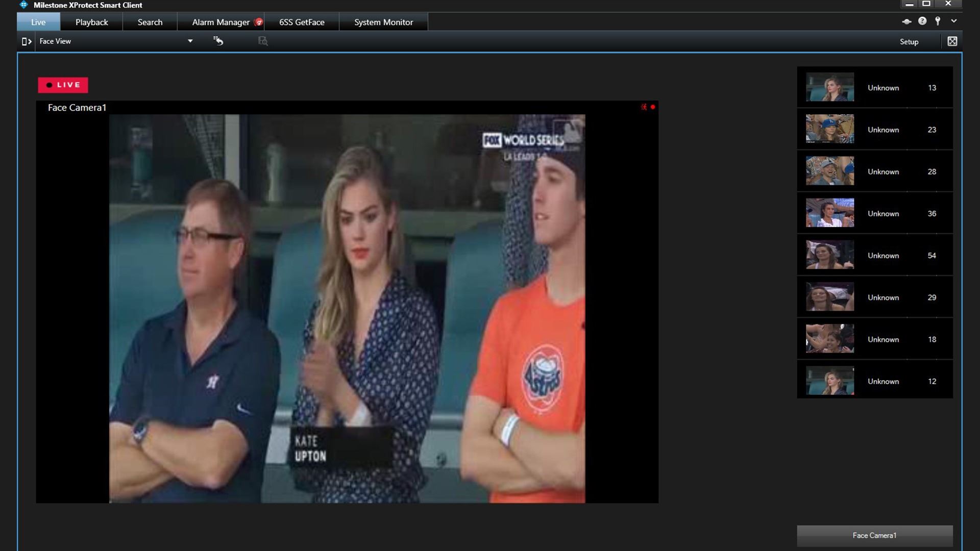Click the login key icon
980x551 pixels.
click(938, 21)
